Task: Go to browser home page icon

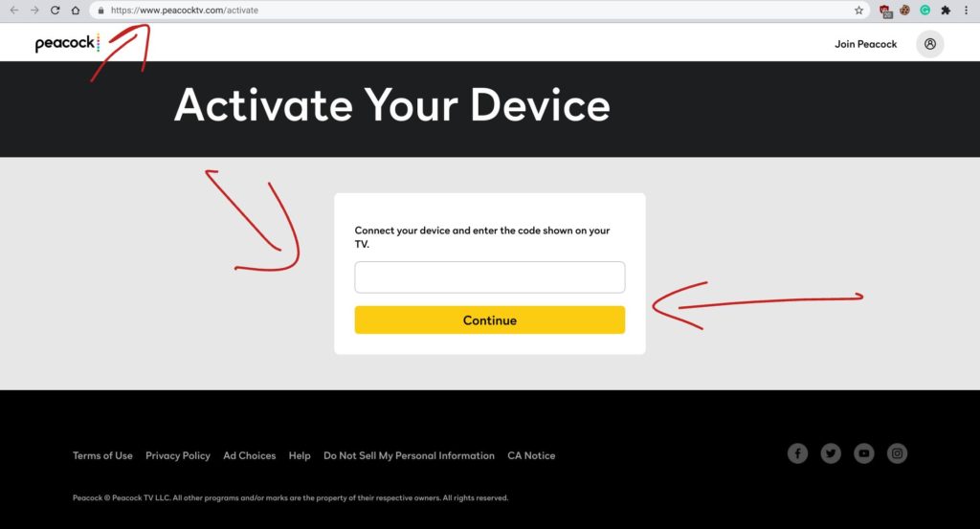Action: click(76, 11)
